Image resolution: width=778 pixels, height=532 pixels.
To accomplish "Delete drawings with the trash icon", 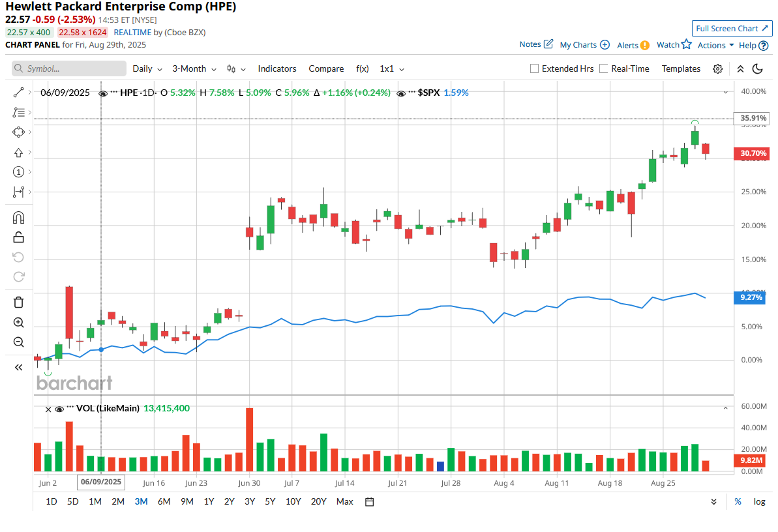I will point(18,303).
